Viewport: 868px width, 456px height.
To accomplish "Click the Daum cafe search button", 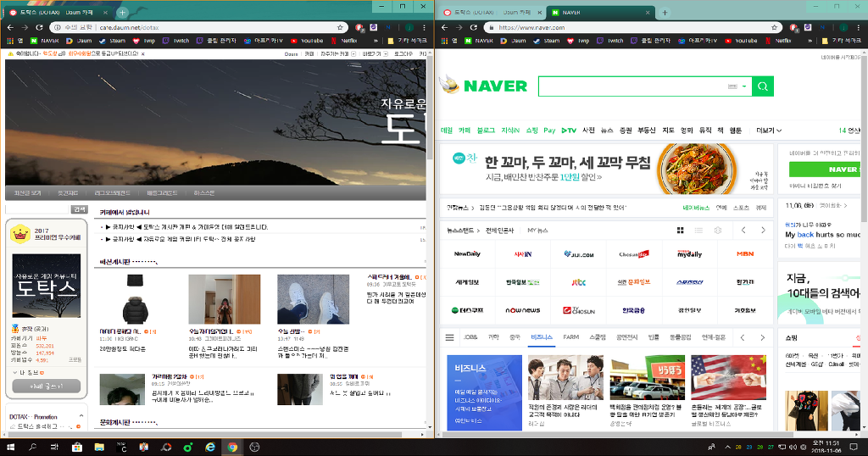I will click(x=79, y=209).
